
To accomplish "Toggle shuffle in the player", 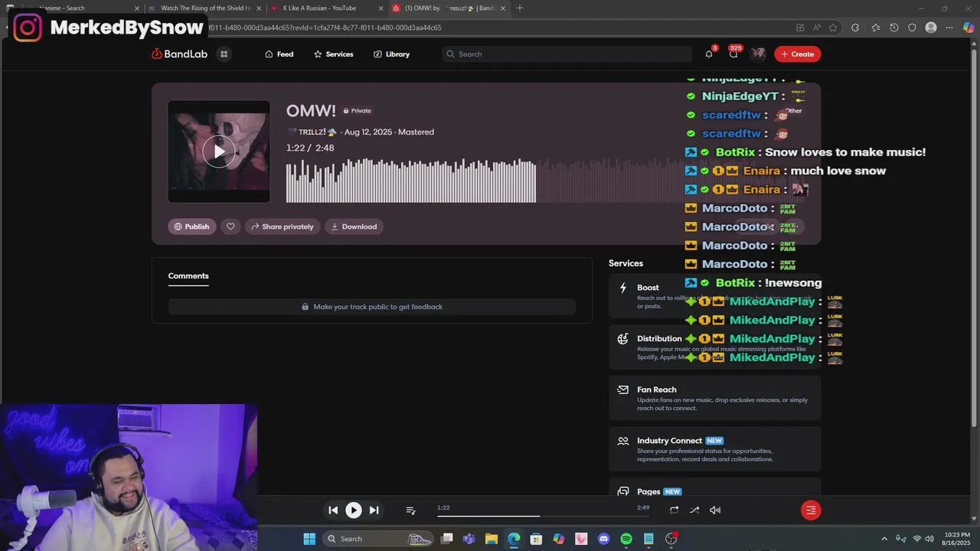I will click(x=694, y=510).
